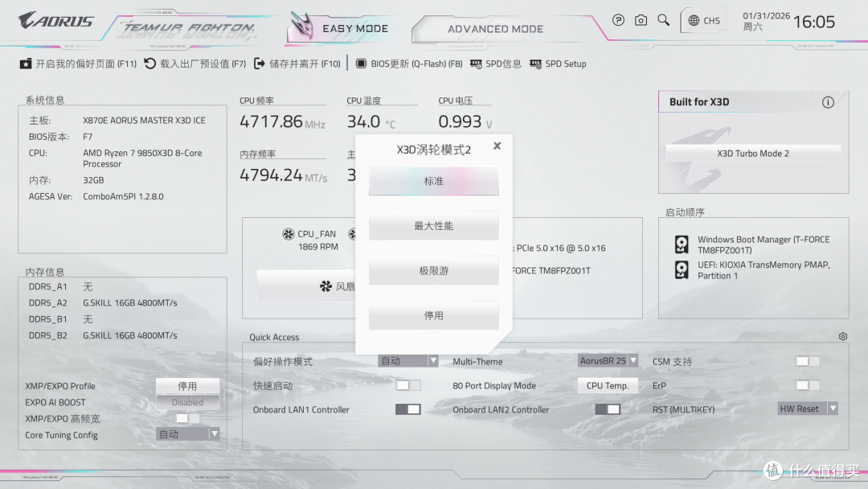Open SPD信息 memory info

495,64
